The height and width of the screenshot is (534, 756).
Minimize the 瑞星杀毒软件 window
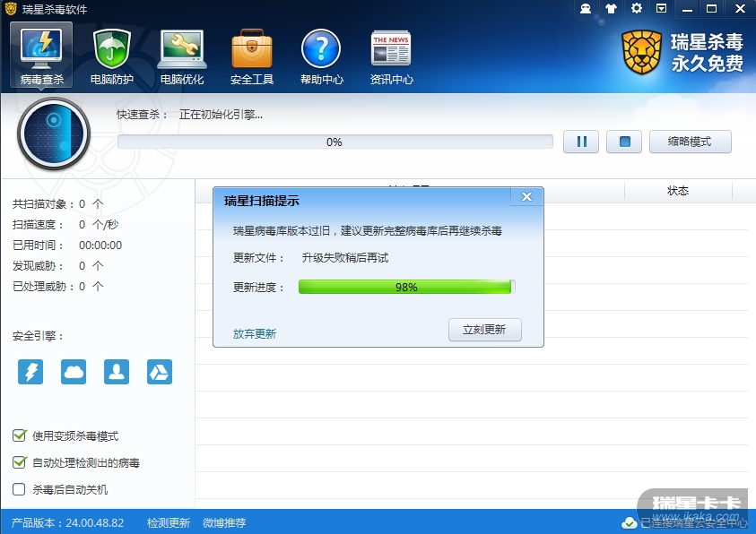(x=687, y=9)
